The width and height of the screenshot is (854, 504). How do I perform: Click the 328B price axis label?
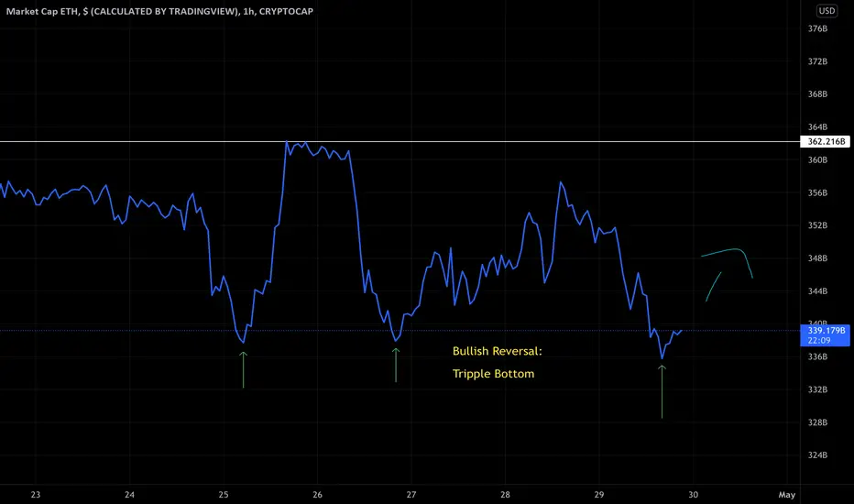point(817,422)
